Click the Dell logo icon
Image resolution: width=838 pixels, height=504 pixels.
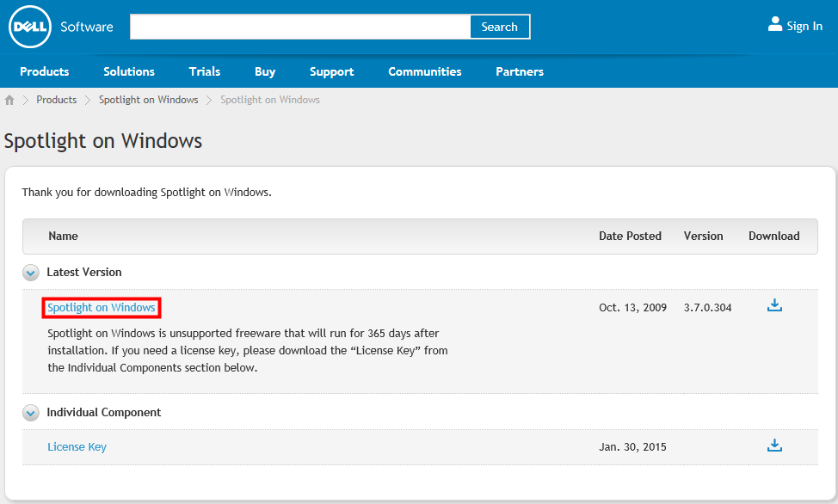point(30,27)
